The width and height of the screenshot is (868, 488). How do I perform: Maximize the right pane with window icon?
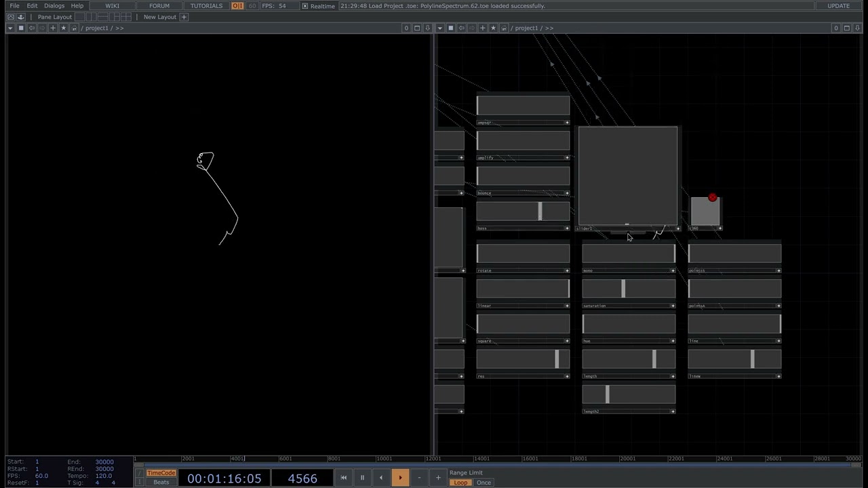click(846, 28)
